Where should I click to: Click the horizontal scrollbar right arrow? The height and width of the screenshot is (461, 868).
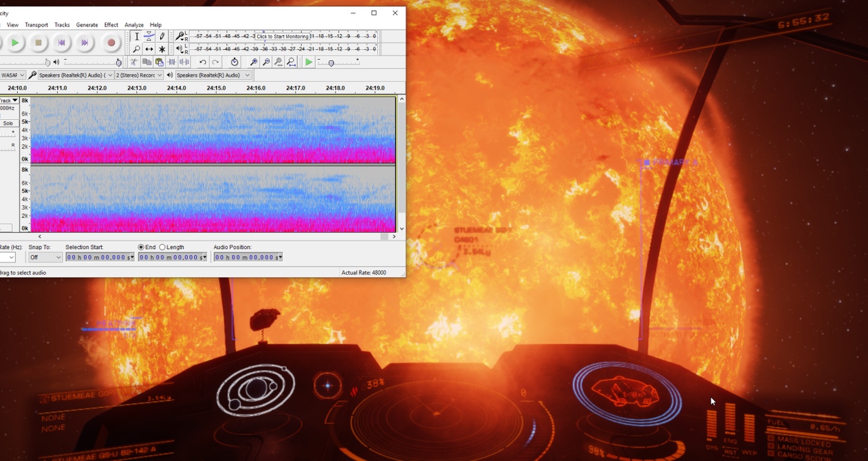tap(394, 237)
